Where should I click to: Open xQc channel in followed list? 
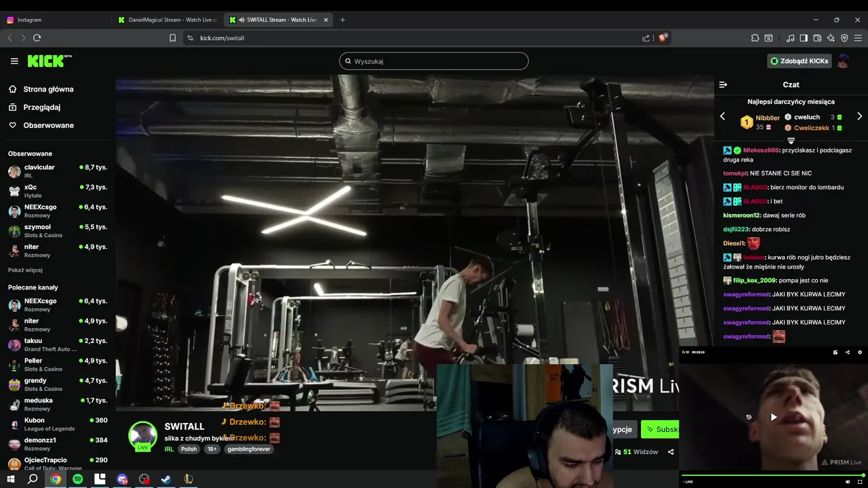[58, 190]
